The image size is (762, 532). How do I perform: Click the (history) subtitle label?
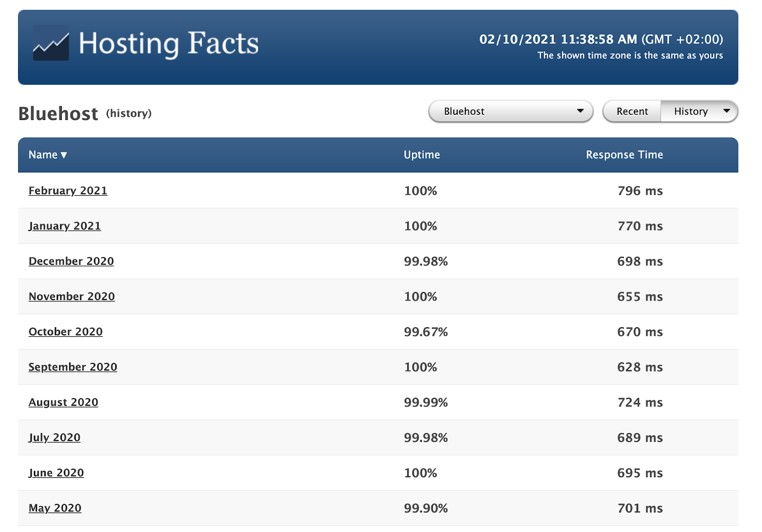coord(129,113)
